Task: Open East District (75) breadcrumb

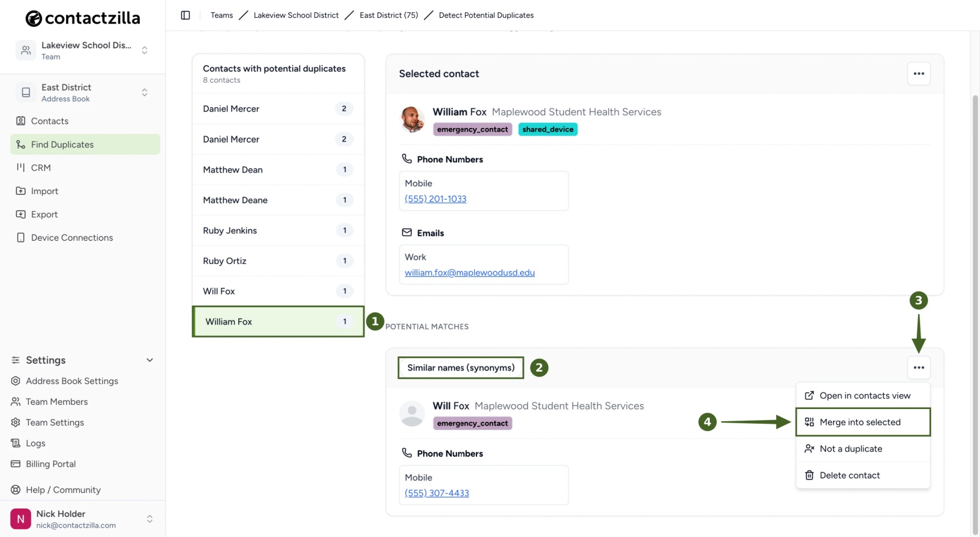Action: 389,15
